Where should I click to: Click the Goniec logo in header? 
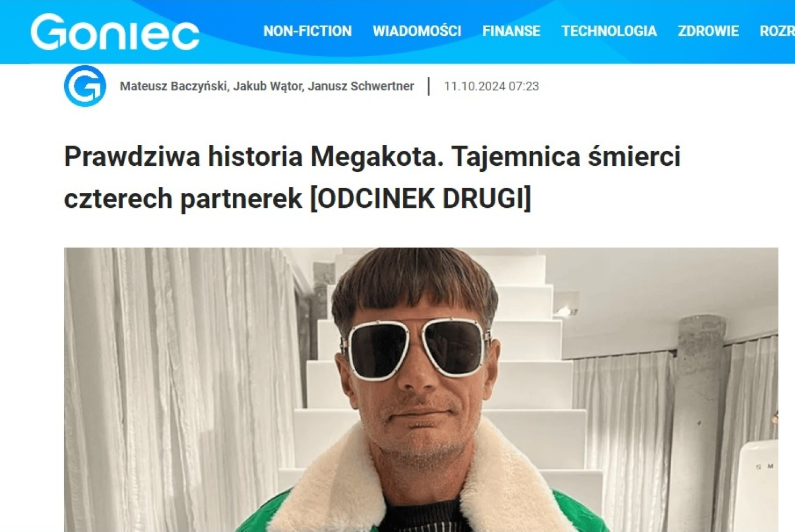point(115,32)
